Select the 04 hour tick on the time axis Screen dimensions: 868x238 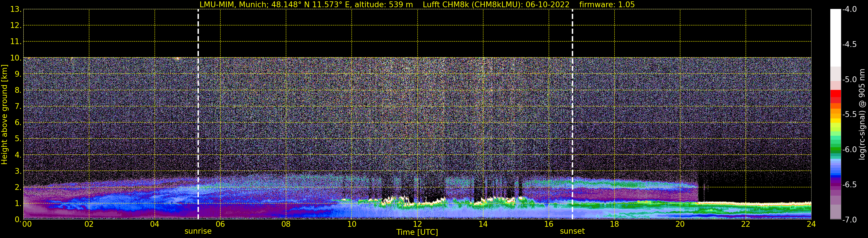tap(155, 224)
